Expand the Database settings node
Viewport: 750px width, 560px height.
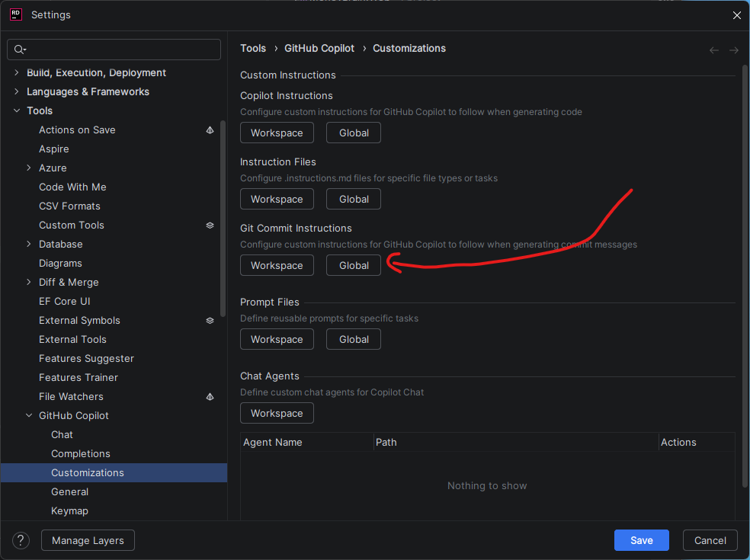click(x=29, y=244)
